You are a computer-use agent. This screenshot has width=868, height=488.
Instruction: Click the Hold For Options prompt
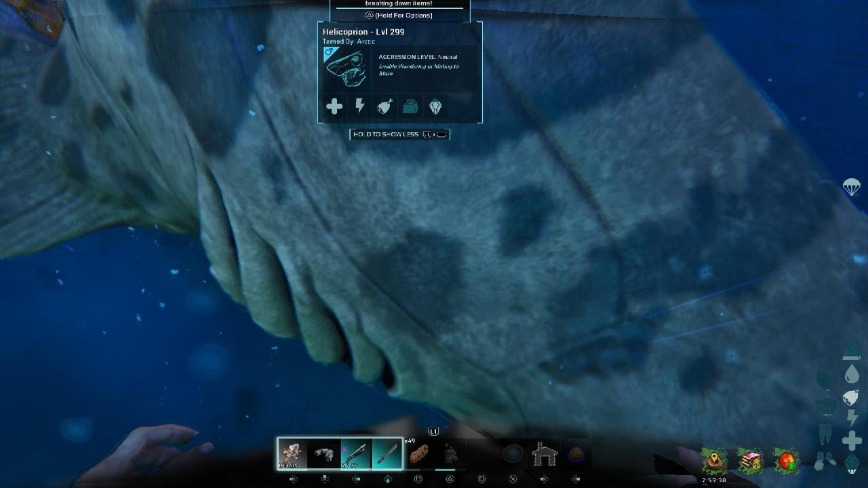coord(399,15)
